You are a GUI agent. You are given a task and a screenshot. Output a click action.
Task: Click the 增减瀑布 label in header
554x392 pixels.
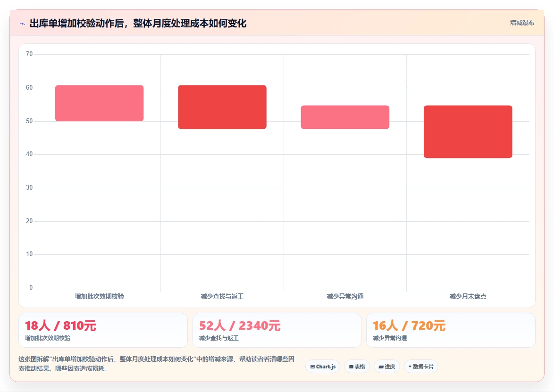point(522,23)
